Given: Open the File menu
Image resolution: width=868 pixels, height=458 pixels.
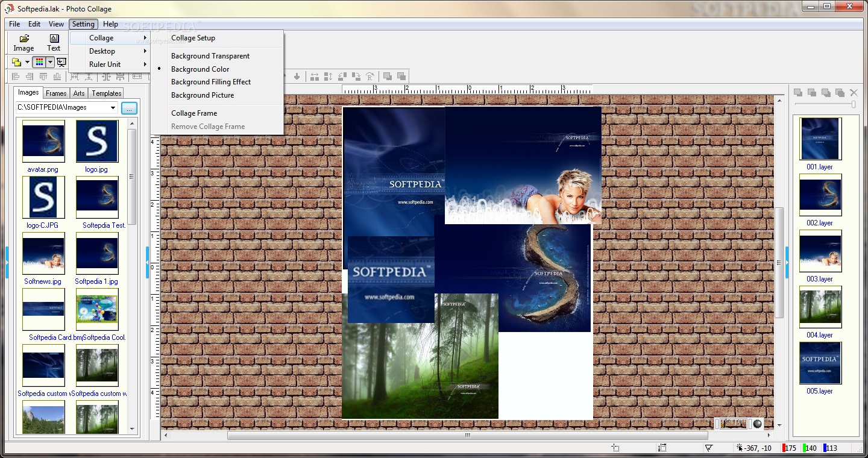Looking at the screenshot, I should pos(14,24).
